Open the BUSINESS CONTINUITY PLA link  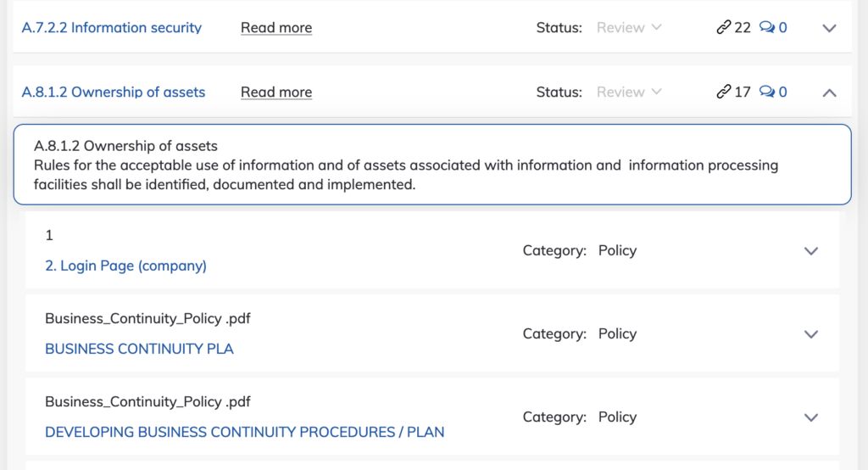click(x=139, y=349)
